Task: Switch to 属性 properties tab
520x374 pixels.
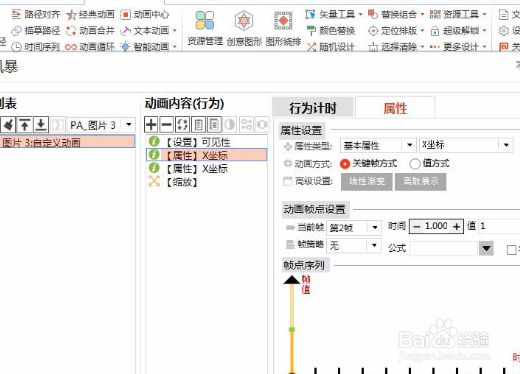Action: 395,107
